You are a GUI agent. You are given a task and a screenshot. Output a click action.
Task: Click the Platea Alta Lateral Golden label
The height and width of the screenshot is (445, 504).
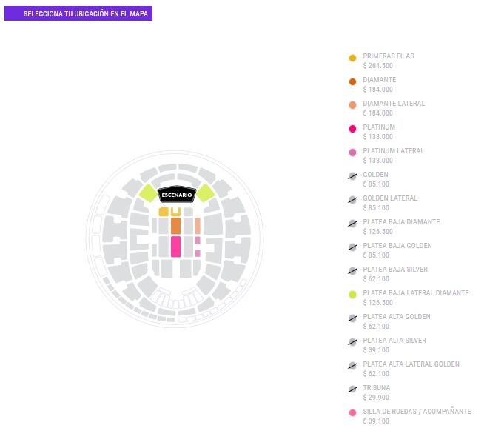click(411, 364)
